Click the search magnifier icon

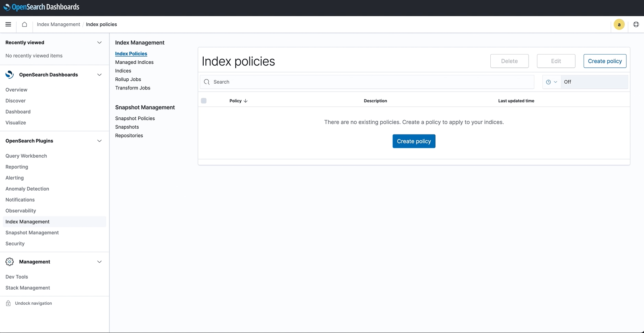click(207, 82)
